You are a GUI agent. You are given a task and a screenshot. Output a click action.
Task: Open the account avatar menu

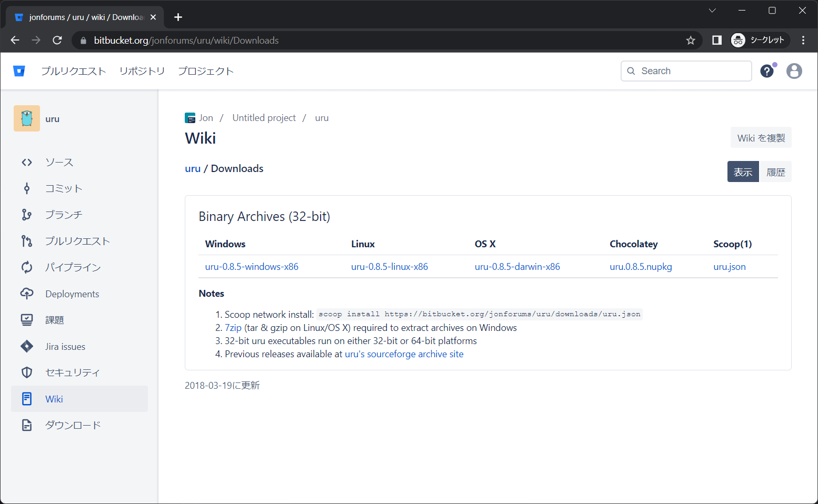(x=794, y=70)
